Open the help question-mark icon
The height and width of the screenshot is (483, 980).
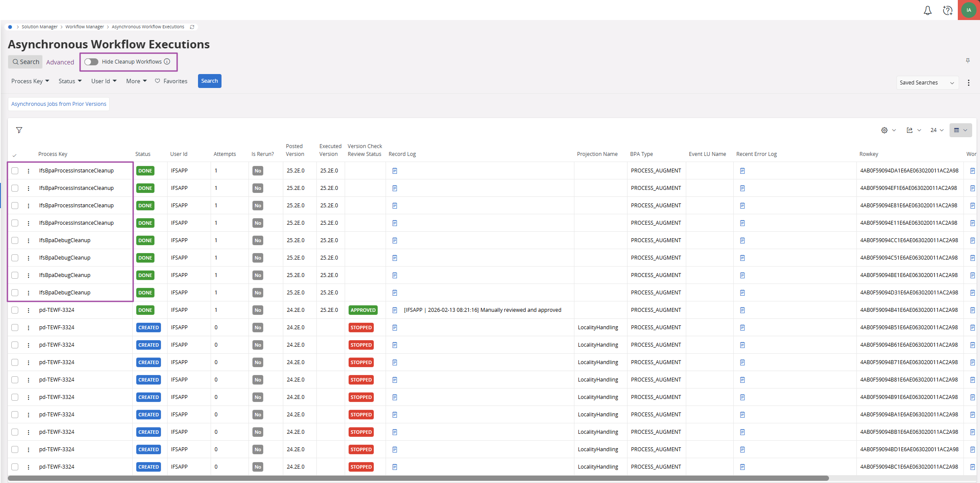tap(947, 10)
